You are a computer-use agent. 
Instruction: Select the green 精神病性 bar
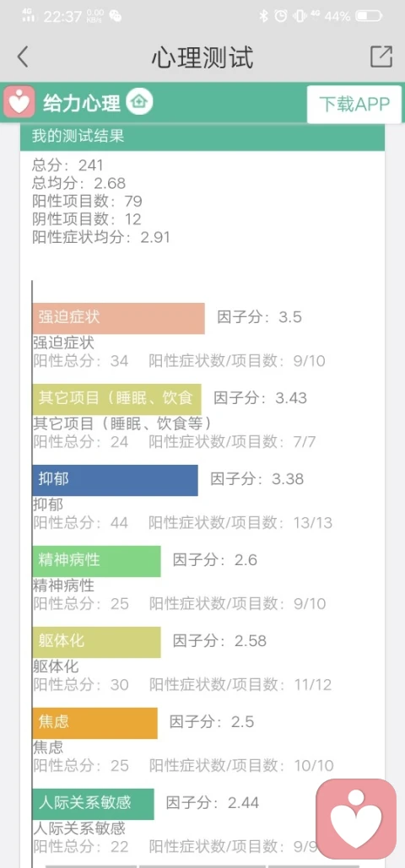(96, 561)
